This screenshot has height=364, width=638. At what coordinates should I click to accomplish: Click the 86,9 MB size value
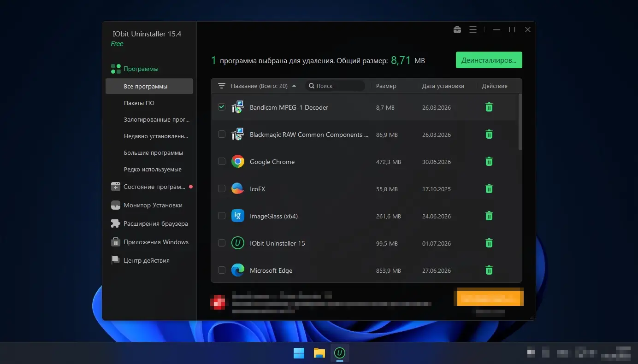coord(387,135)
